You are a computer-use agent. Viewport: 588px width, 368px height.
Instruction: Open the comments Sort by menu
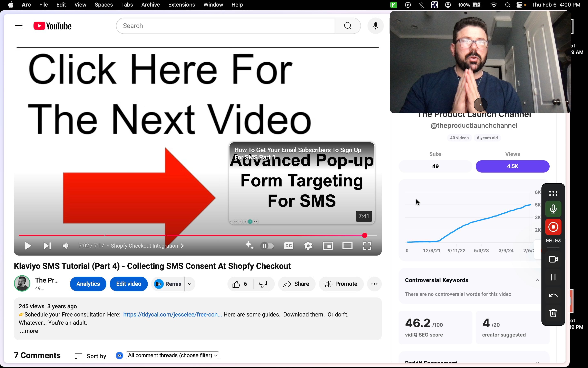point(91,356)
